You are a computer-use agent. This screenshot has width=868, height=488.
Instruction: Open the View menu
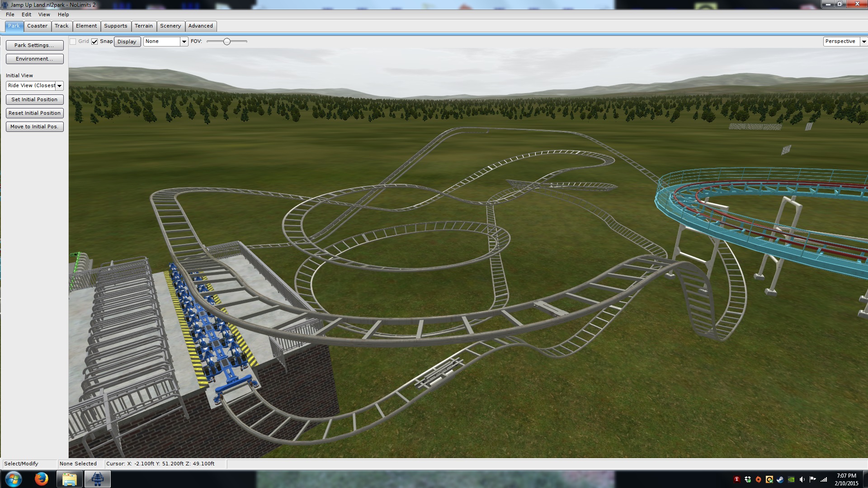coord(44,14)
